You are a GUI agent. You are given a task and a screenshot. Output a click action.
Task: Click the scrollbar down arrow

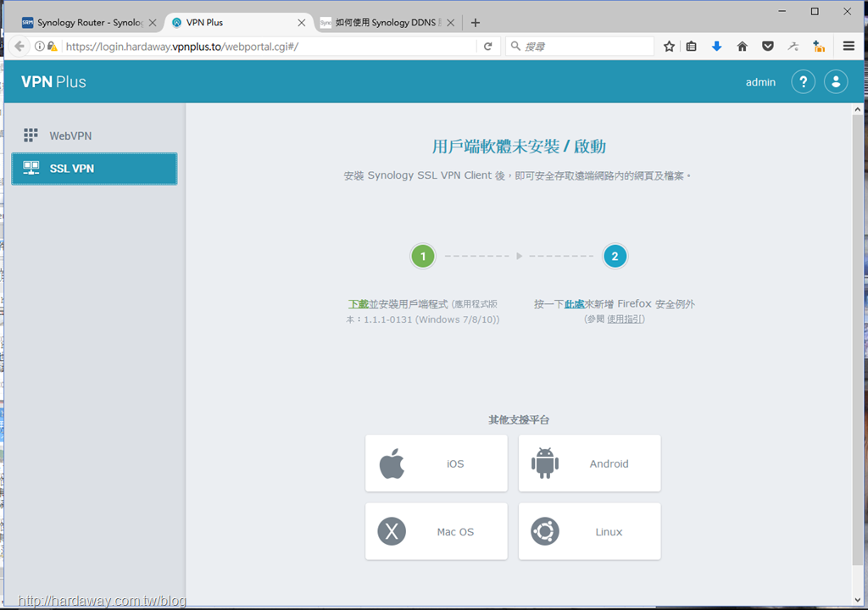[858, 600]
